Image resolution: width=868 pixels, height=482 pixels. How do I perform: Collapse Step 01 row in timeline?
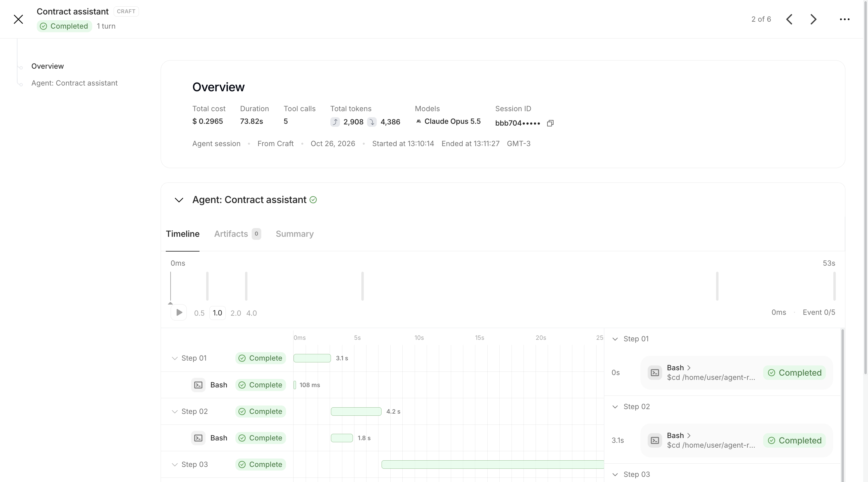point(175,358)
